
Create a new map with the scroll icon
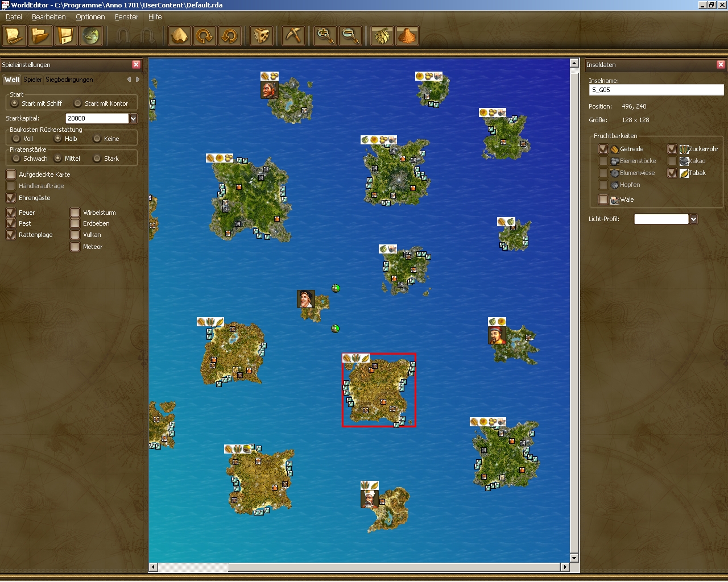coord(14,36)
